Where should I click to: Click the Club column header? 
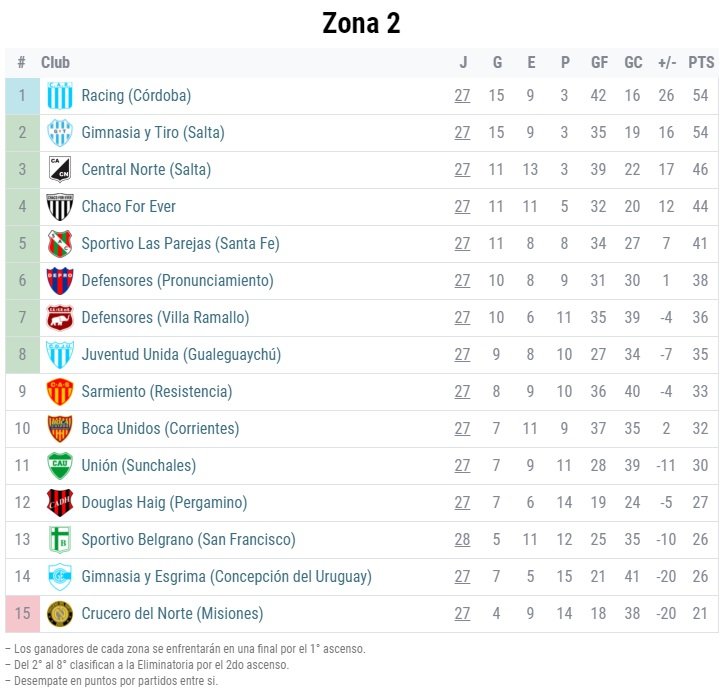pyautogui.click(x=55, y=63)
